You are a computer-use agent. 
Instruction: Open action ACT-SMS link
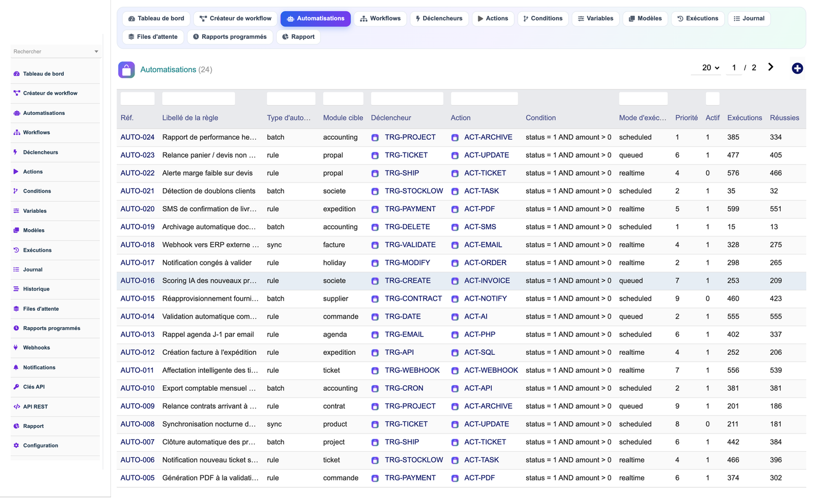click(x=480, y=227)
